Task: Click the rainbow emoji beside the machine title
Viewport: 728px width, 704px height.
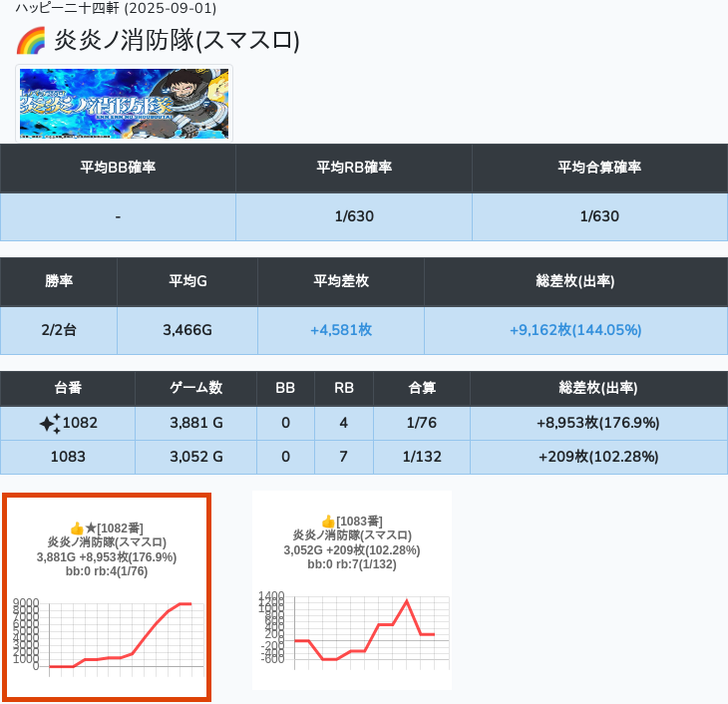Action: [30, 41]
